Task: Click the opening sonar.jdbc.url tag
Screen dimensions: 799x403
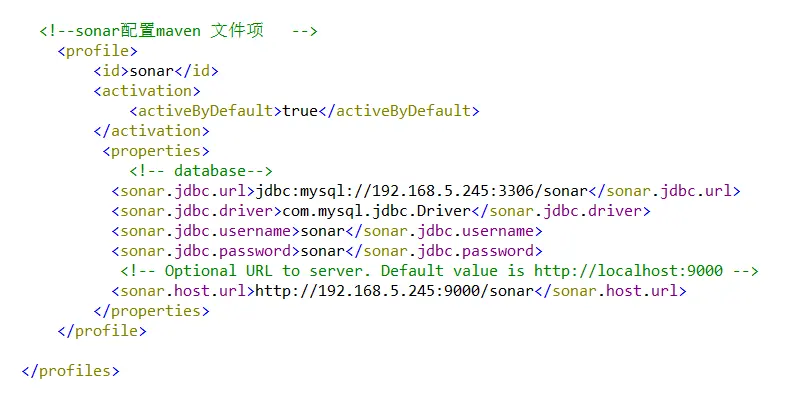Action: click(183, 191)
